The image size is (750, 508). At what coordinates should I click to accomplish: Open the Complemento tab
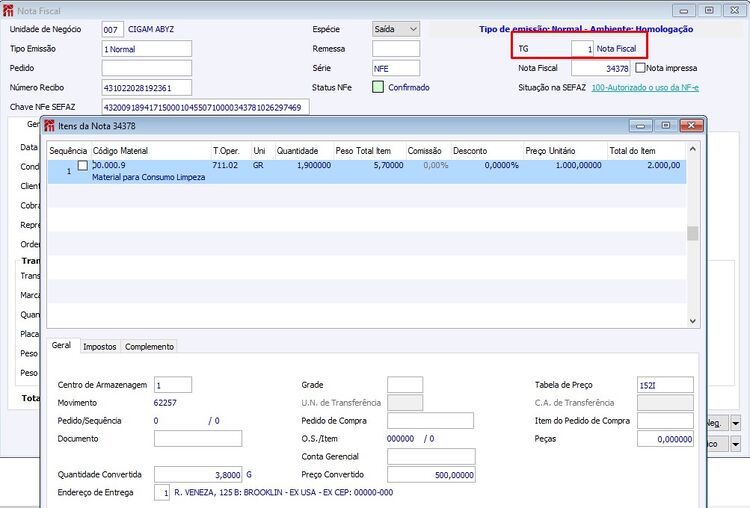tap(149, 346)
